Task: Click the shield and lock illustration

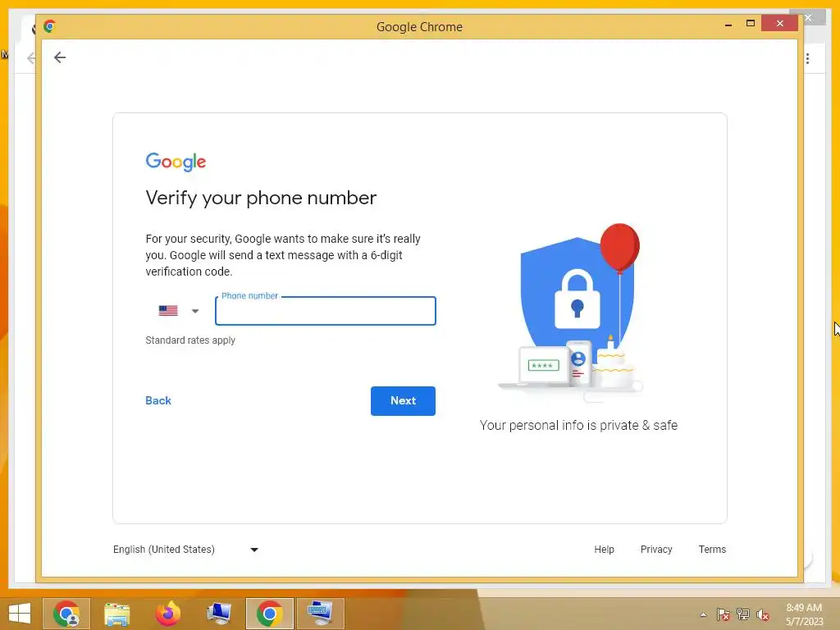Action: point(573,313)
